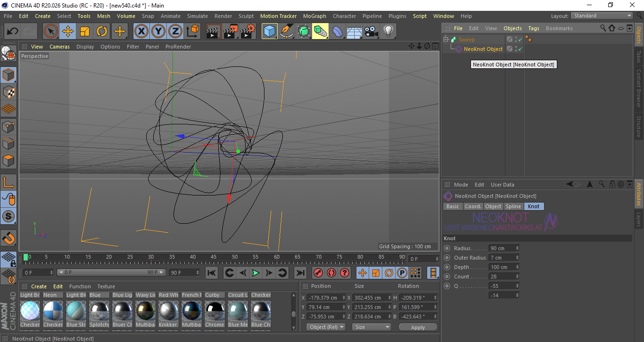This screenshot has width=644, height=342.
Task: Select NeoKnot Object in object tree
Action: click(x=483, y=49)
